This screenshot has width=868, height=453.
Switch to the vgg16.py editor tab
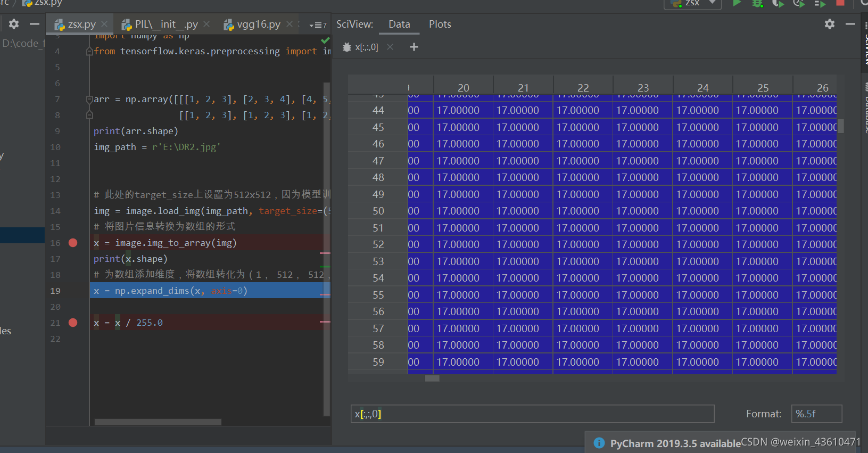tap(258, 24)
